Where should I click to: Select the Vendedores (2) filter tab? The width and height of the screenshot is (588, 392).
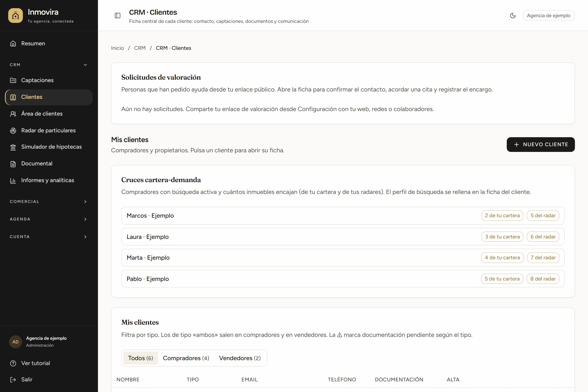click(240, 358)
